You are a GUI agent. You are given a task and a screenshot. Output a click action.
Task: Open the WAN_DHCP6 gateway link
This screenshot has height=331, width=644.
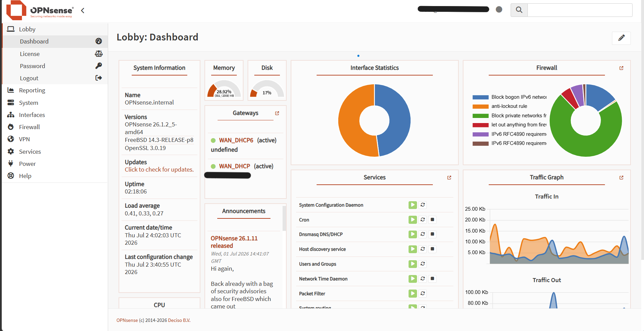coord(236,140)
